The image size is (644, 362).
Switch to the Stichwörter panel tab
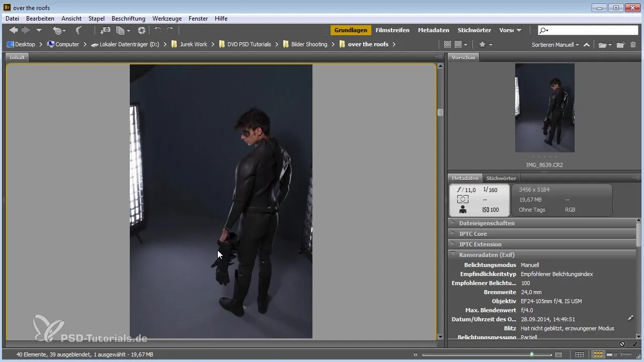pyautogui.click(x=501, y=178)
